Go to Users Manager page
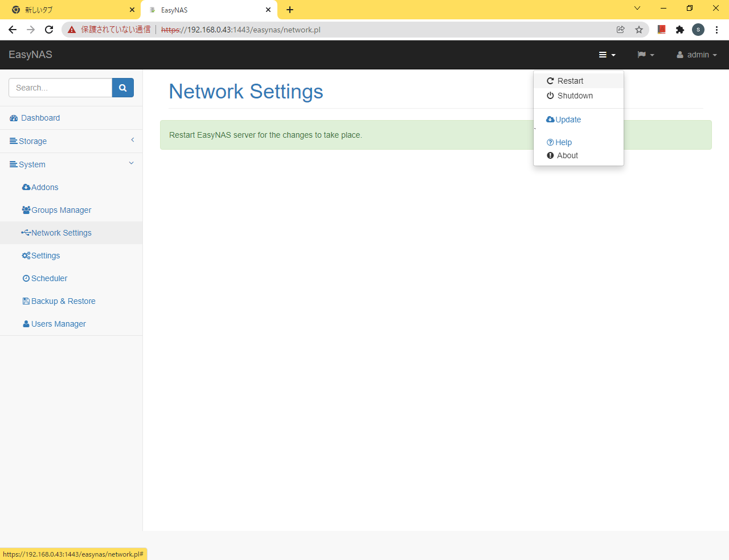729x560 pixels. 58,324
